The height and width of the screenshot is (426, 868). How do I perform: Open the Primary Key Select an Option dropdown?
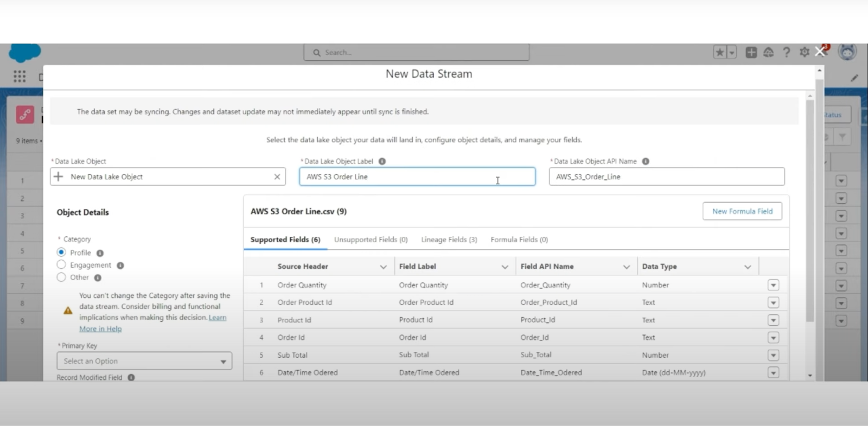(144, 361)
